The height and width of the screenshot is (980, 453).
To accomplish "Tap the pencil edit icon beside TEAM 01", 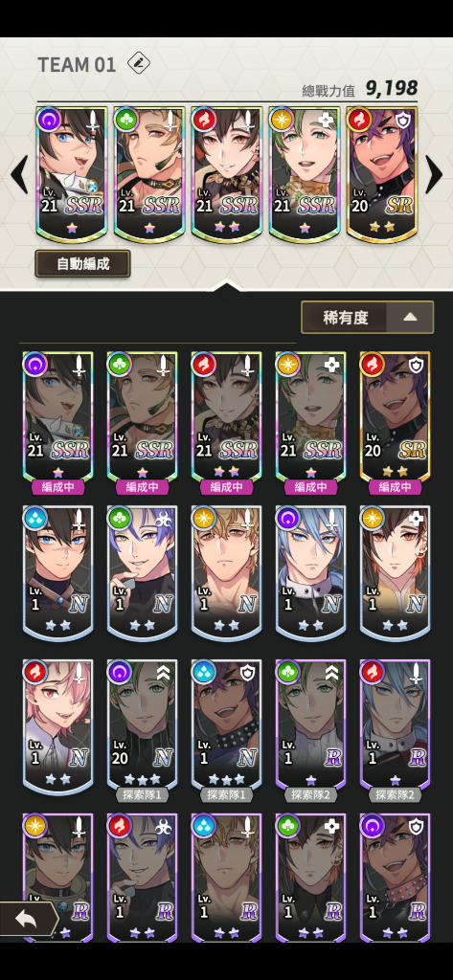I will click(x=138, y=64).
